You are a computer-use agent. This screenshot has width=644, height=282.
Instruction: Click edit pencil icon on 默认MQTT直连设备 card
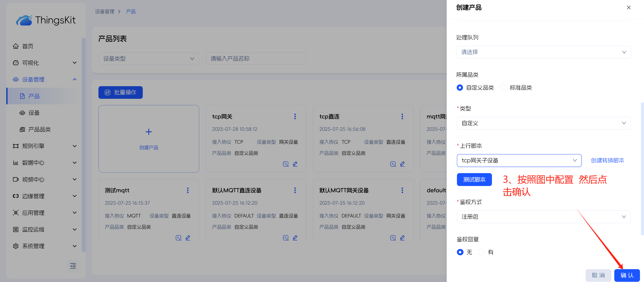pos(295,238)
